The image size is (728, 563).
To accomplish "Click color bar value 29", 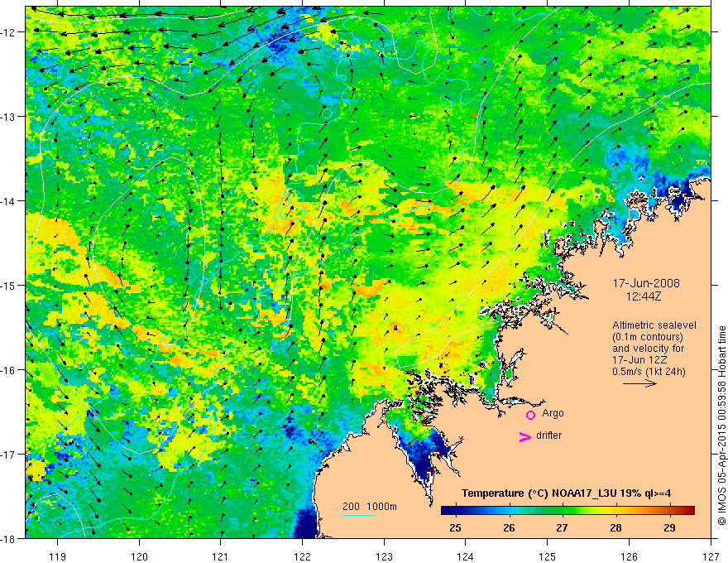I will pyautogui.click(x=669, y=528).
